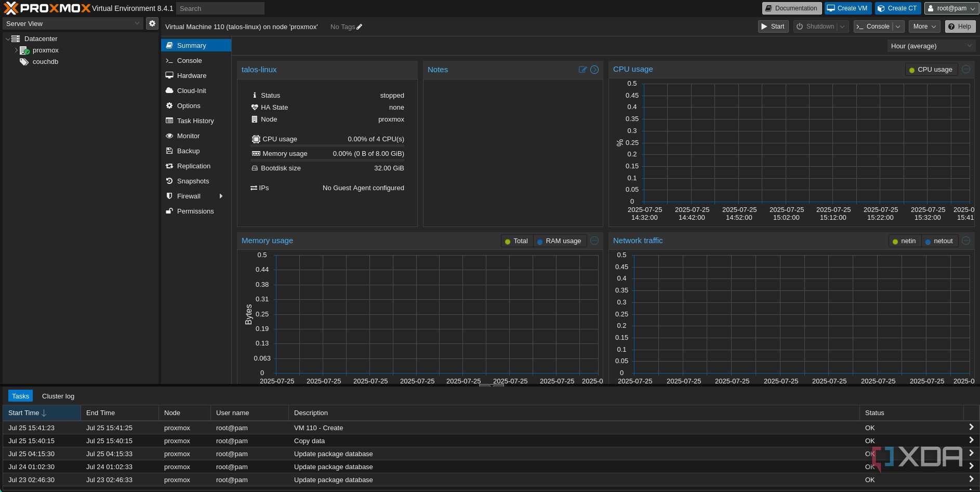980x492 pixels.
Task: Click the Search input field
Action: coord(220,8)
